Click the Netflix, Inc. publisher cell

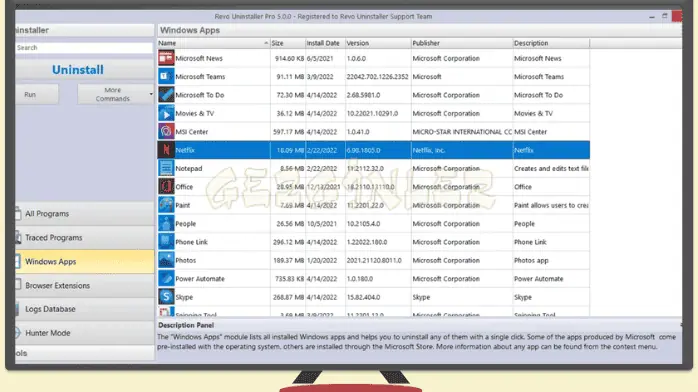[x=429, y=150]
